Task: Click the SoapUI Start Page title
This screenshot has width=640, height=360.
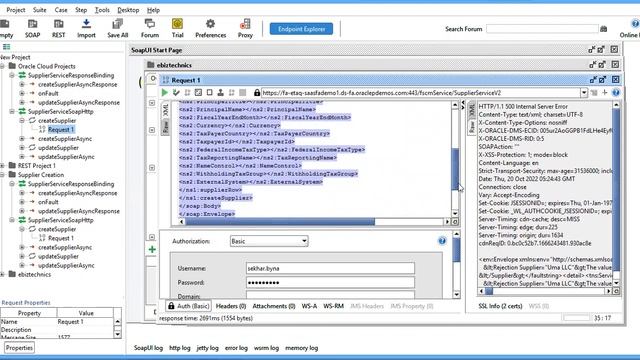Action: point(156,50)
